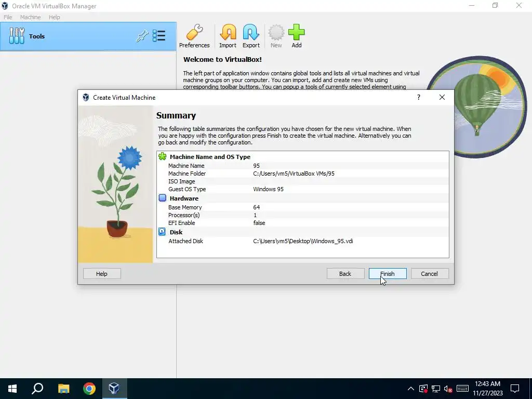Click the Oracle VM VirtualBox Manager title icon
The width and height of the screenshot is (532, 399).
point(5,6)
